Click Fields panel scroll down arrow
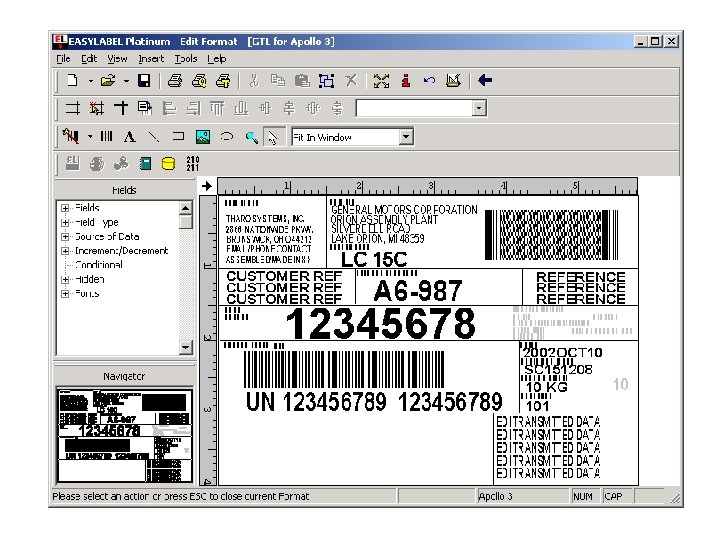This screenshot has height=540, width=720. (x=185, y=347)
